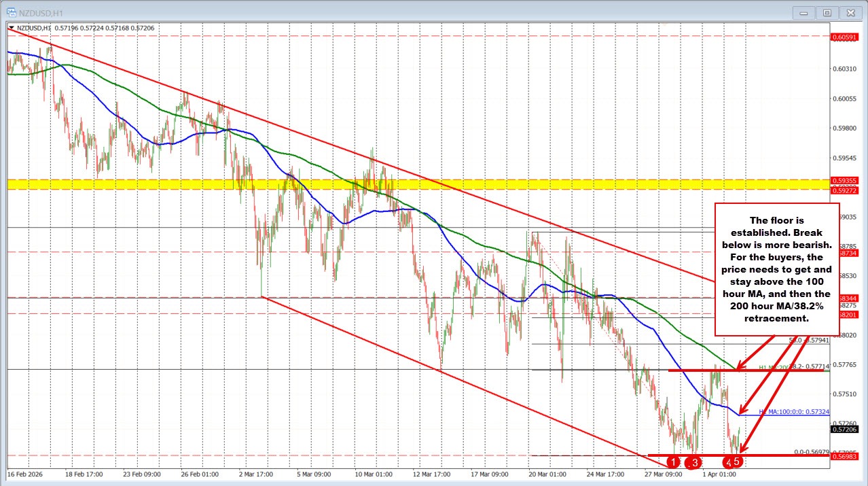Click the 1 Apr 01:00 date label
Image resolution: width=868 pixels, height=486 pixels.
[x=719, y=474]
